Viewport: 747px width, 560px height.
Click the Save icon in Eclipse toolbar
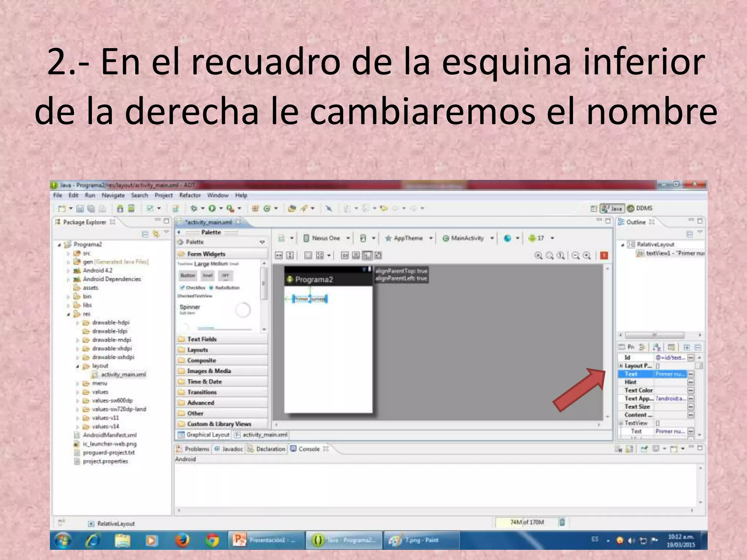[x=80, y=209]
